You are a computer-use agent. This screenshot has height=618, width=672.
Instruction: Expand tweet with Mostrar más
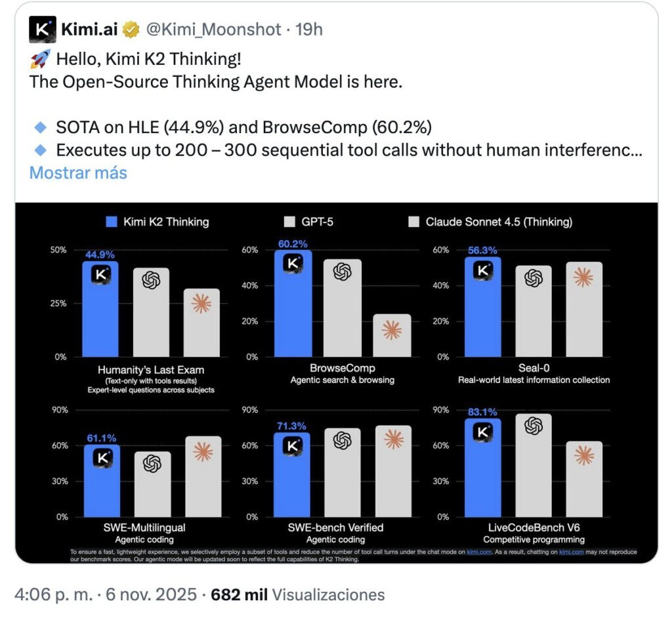pyautogui.click(x=78, y=173)
